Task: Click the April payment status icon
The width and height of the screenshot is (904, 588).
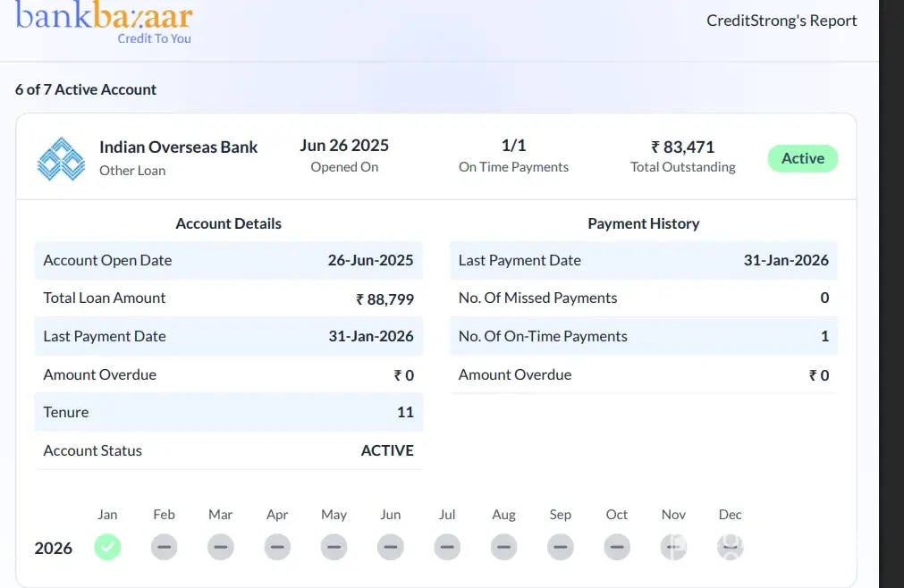Action: point(277,547)
